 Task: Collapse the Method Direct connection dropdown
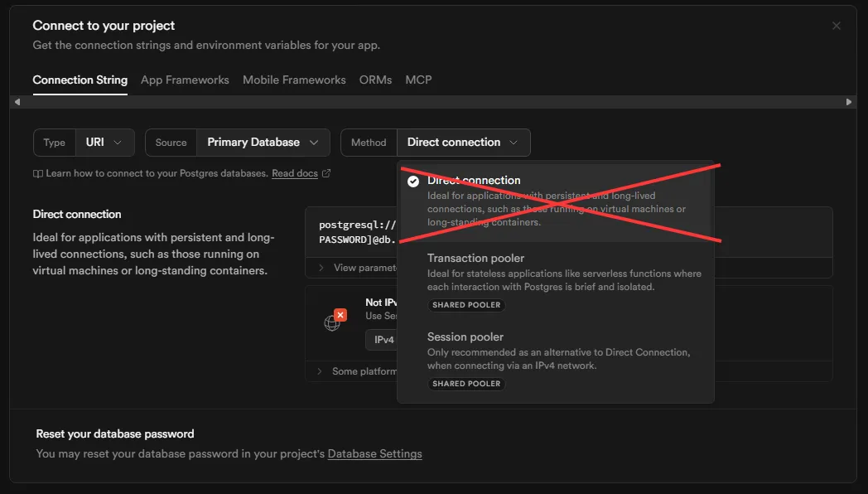pos(463,143)
